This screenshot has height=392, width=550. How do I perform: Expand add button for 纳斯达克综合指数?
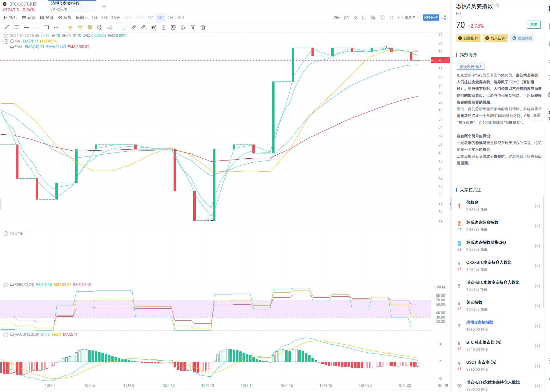point(538,226)
